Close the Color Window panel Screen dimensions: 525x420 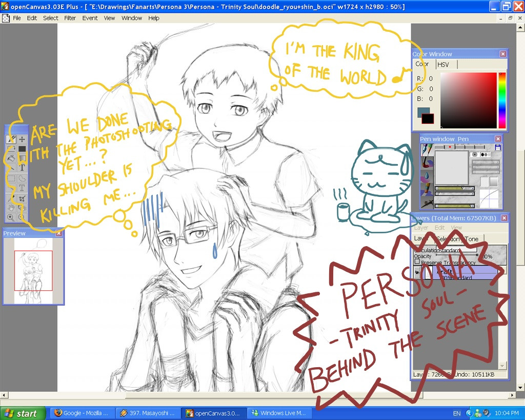503,54
